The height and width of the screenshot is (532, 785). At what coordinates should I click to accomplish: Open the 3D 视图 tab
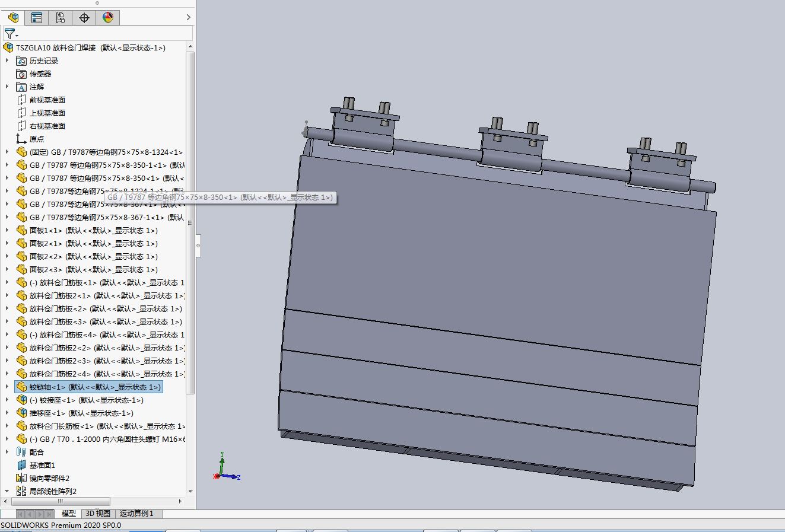pyautogui.click(x=98, y=514)
